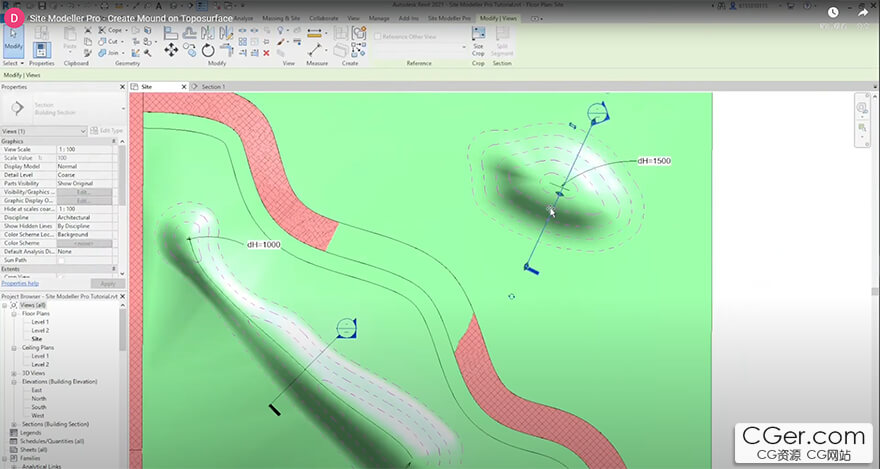The image size is (880, 469).
Task: Close the Properties palette
Action: click(122, 87)
